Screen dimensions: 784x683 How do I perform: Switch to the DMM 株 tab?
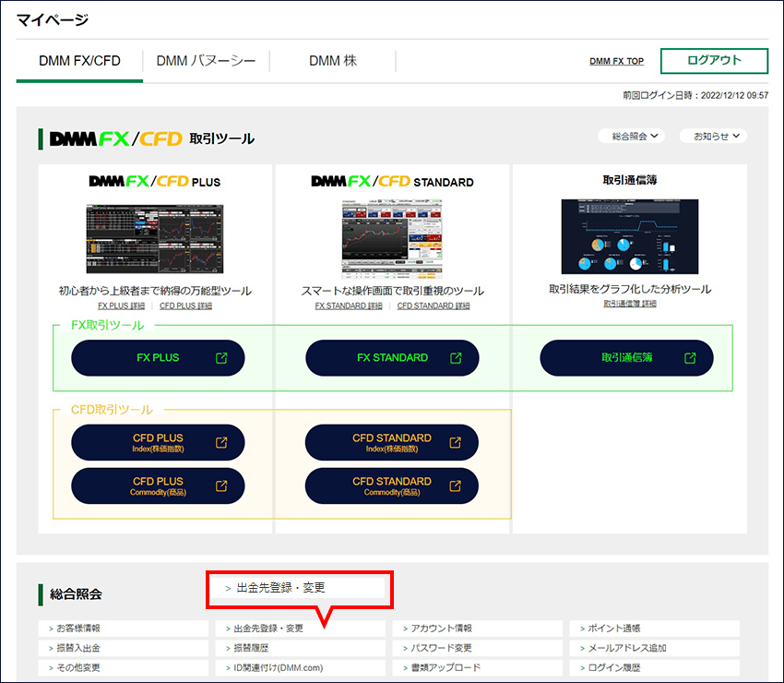pos(332,61)
